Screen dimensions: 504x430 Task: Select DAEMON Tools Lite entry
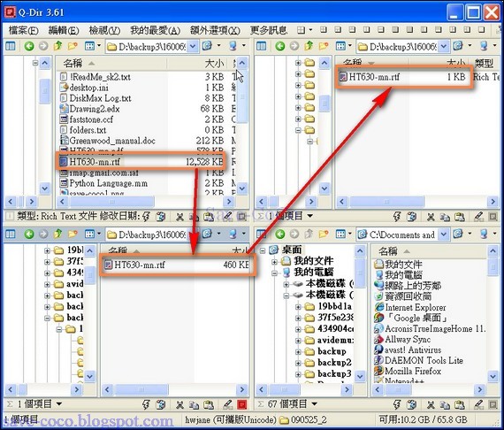click(418, 360)
